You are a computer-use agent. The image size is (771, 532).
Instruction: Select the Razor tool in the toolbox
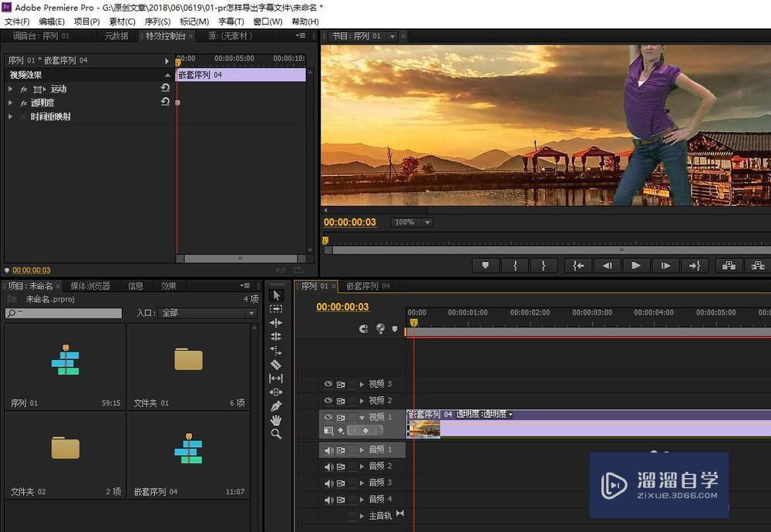click(x=276, y=365)
